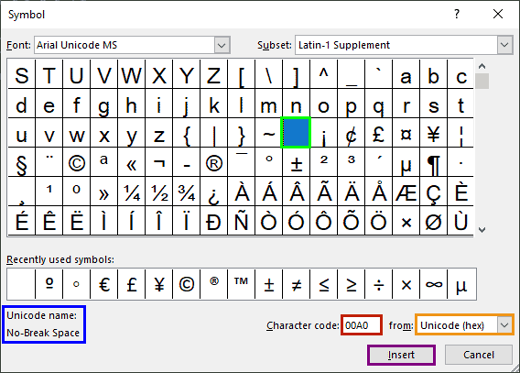
Task: Pick the copyright © from recent symbols
Action: [186, 284]
